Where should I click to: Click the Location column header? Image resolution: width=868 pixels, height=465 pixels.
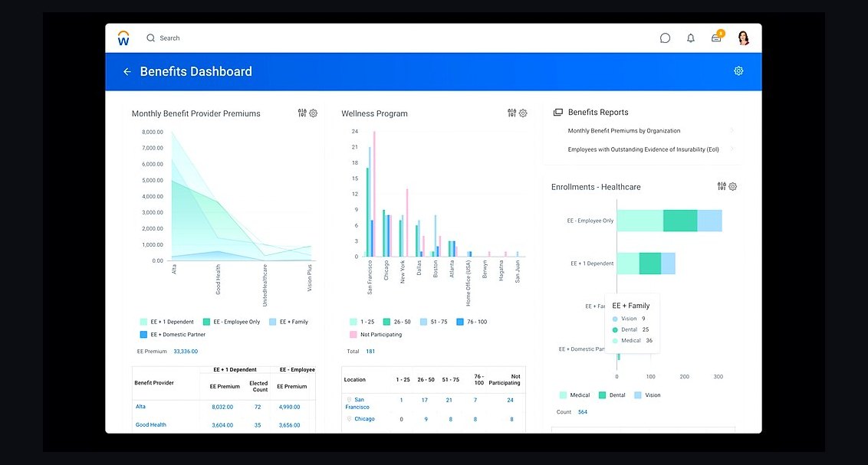(355, 380)
